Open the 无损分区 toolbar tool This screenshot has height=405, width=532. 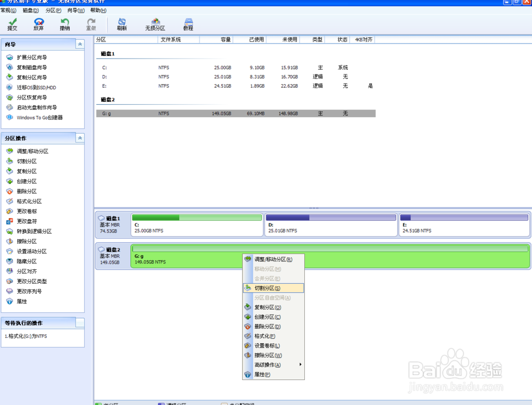tap(155, 24)
